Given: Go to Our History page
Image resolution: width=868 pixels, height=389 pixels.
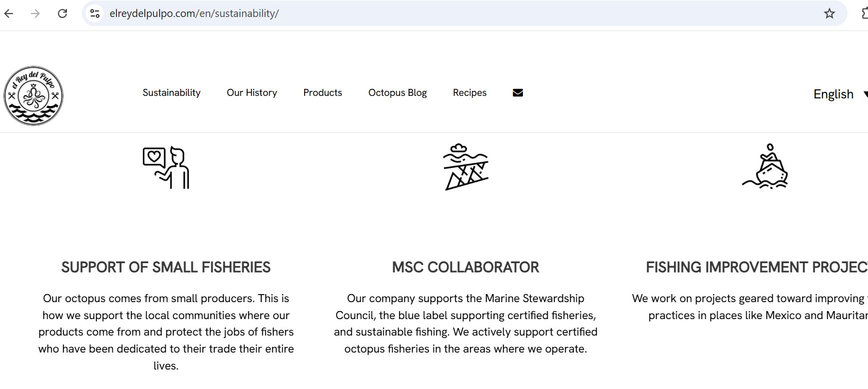Looking at the screenshot, I should click(252, 92).
